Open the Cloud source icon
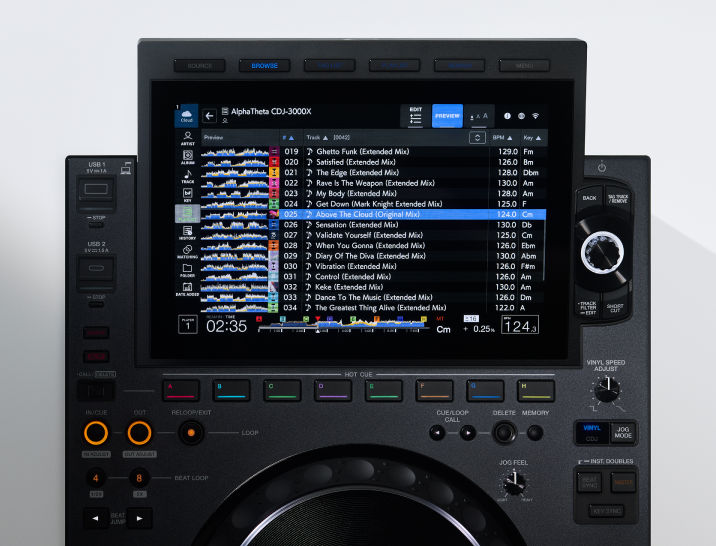The image size is (716, 546). [186, 116]
